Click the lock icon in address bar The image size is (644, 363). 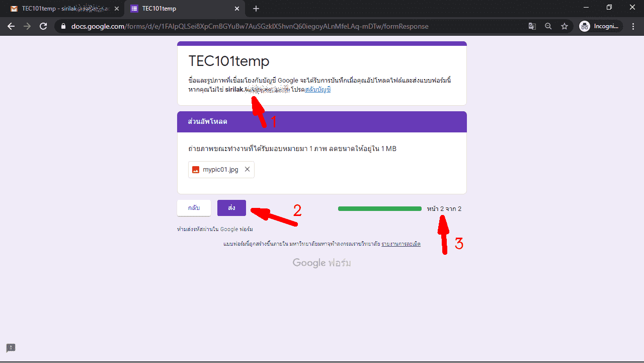tap(63, 26)
